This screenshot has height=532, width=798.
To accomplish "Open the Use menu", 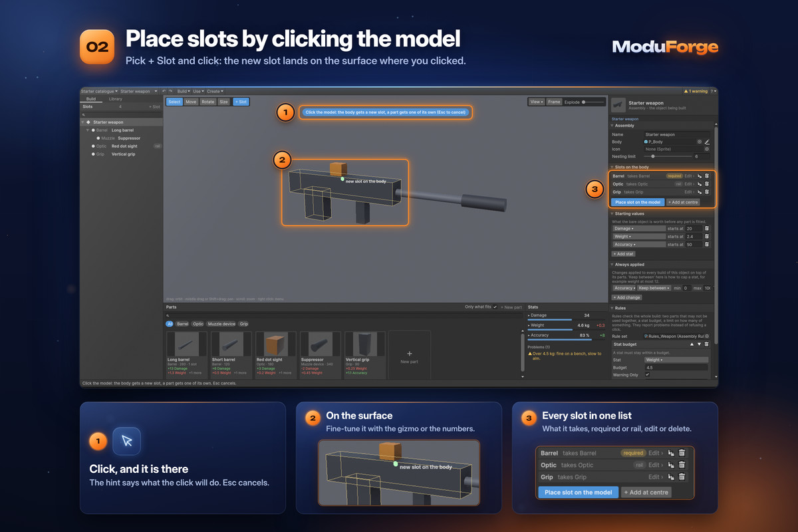I will tap(199, 91).
